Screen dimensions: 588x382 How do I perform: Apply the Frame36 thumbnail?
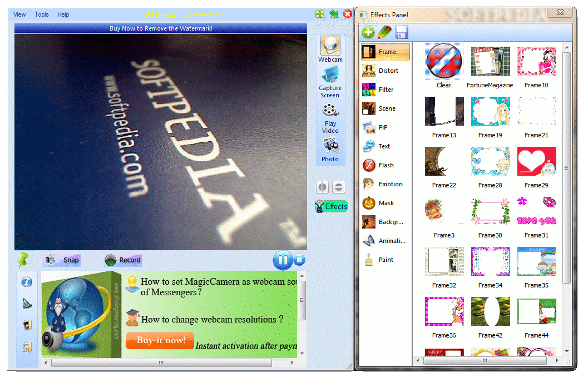click(x=444, y=317)
